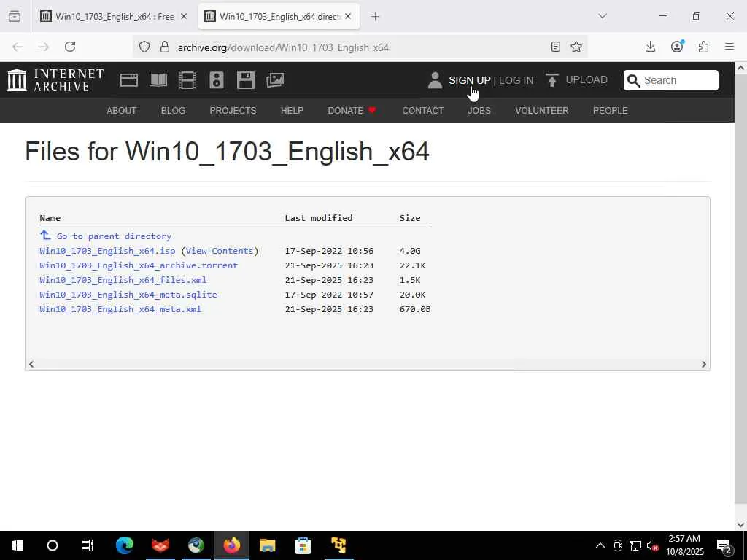Click the page scrollbar up arrow
The width and height of the screenshot is (747, 560).
point(740,68)
